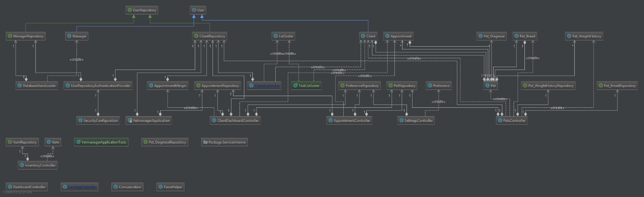Click the folder icon on Package ServicioInterno node
The height and width of the screenshot is (197, 644).
pyautogui.click(x=205, y=142)
